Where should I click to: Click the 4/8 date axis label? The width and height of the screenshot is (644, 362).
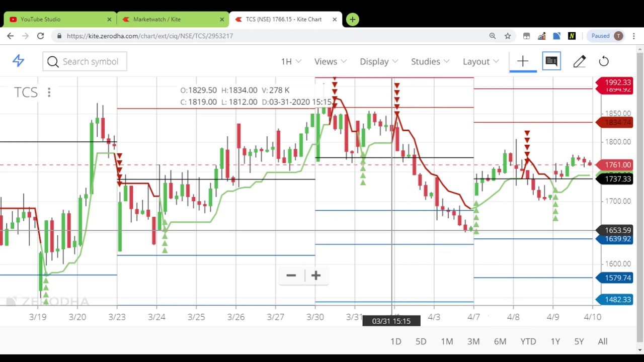513,317
